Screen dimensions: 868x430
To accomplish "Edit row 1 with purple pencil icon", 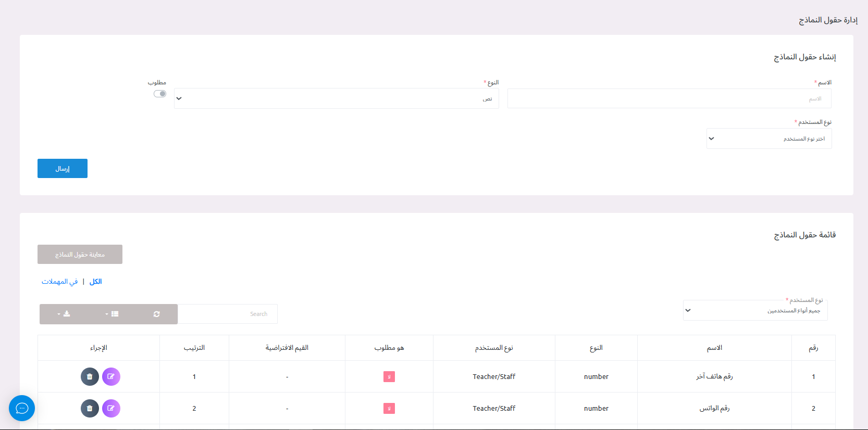I will [x=111, y=376].
